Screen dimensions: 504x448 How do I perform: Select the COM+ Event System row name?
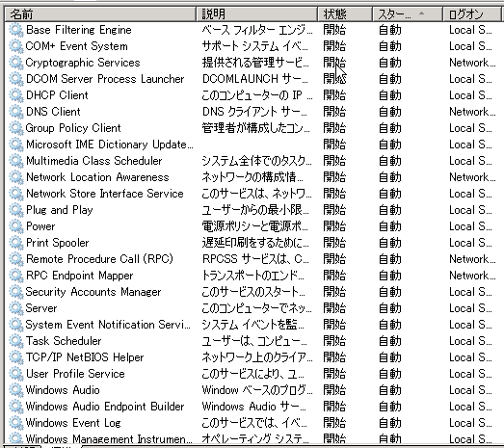76,46
